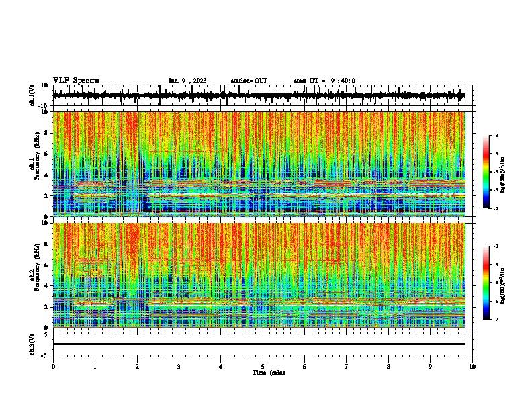
Task: Click time axis tick label "3"
Action: click(x=179, y=367)
